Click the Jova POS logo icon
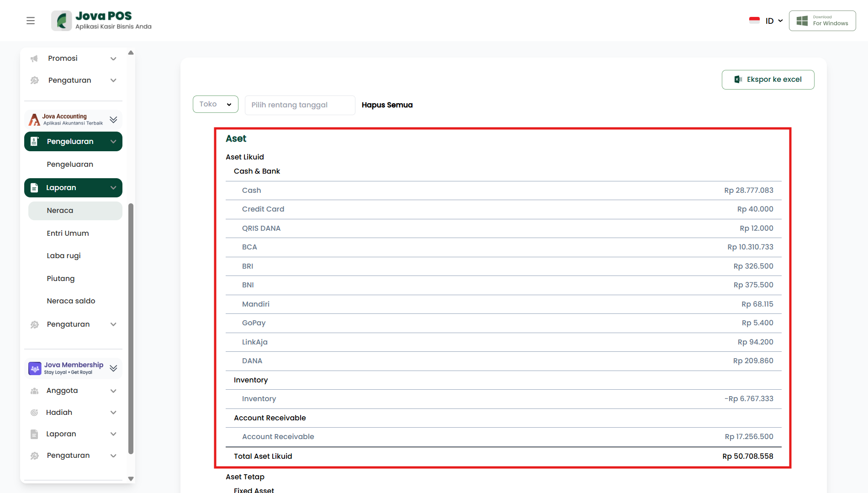The width and height of the screenshot is (868, 493). click(61, 21)
